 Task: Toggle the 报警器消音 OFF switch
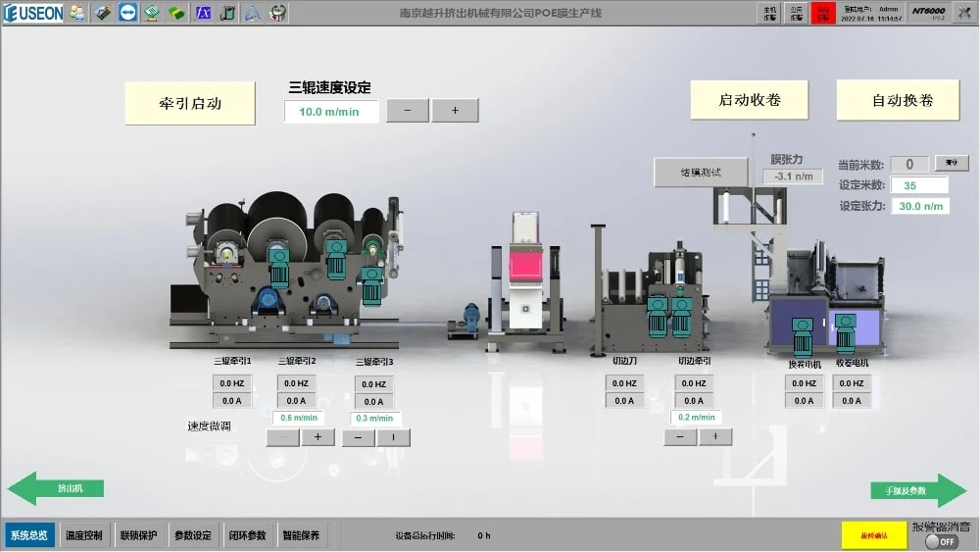pyautogui.click(x=941, y=541)
